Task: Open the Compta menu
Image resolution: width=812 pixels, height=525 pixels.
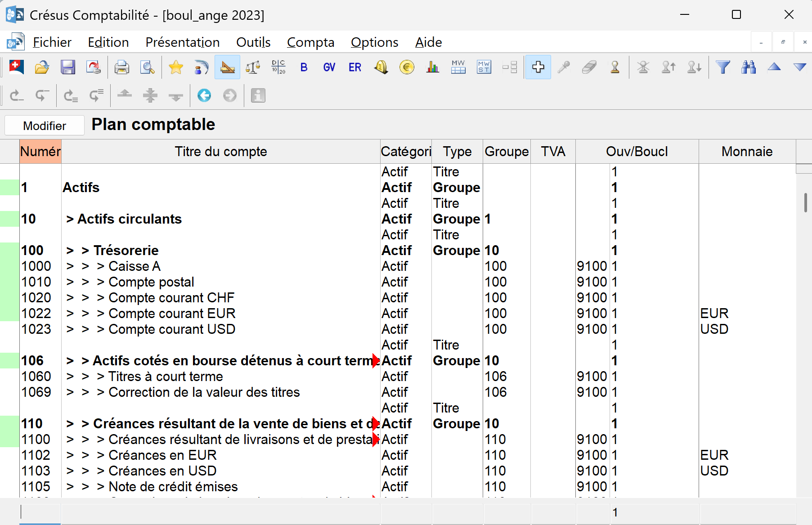Action: coord(310,42)
